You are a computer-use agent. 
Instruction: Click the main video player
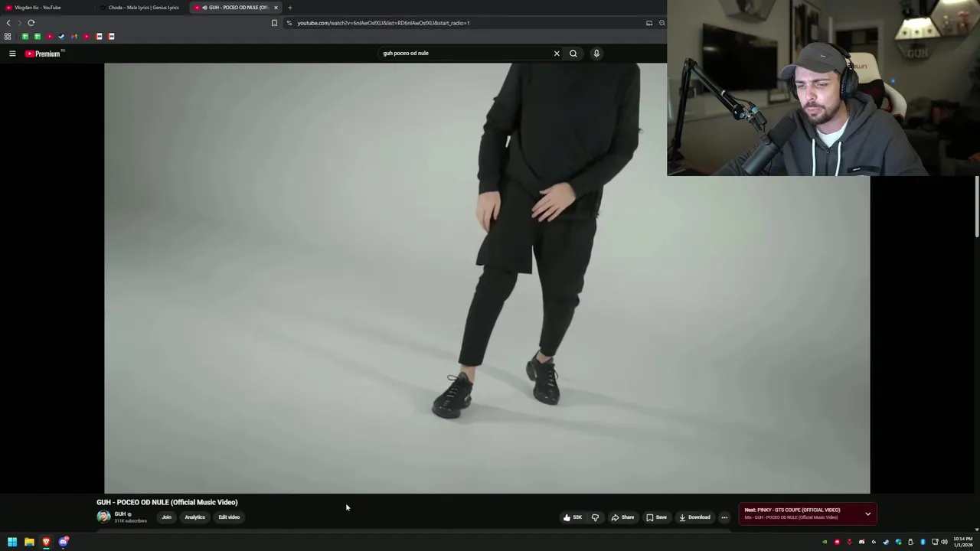point(487,279)
